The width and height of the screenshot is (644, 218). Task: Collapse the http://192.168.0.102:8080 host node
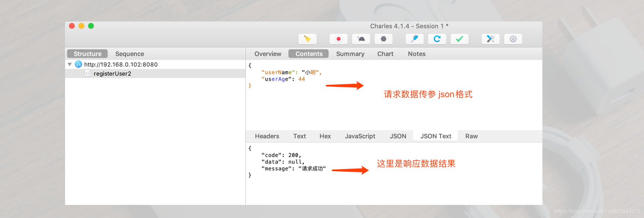point(70,64)
